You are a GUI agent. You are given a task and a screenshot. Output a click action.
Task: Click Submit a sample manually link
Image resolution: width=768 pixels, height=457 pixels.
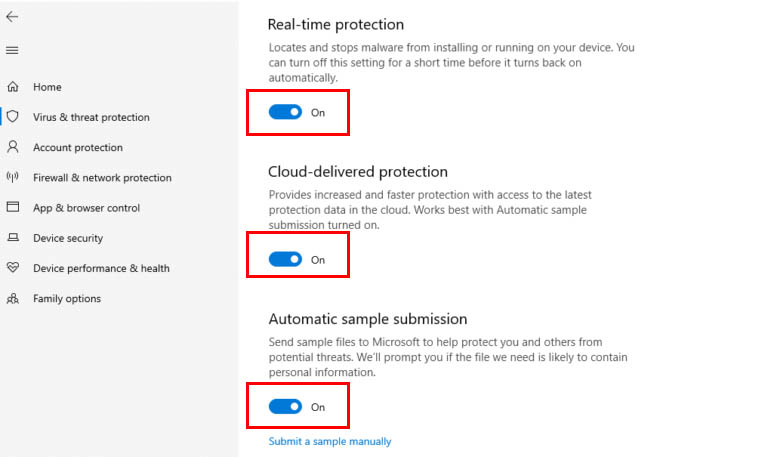coord(330,441)
